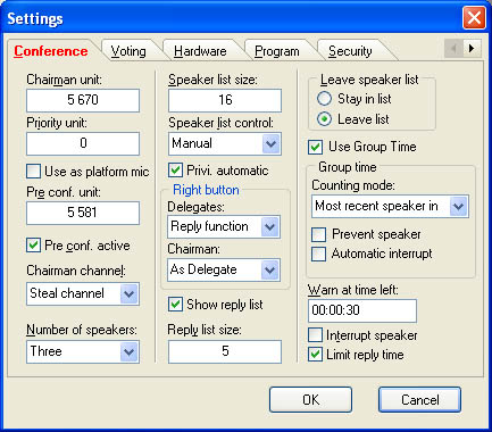Click the Speaker list size field
Viewport: 492px width, 432px height.
coord(225,100)
